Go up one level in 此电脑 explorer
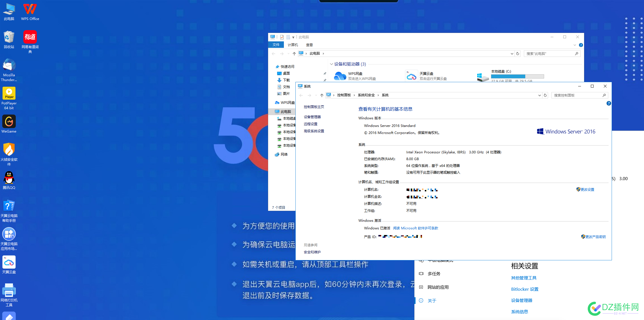Screen dimensions: 644x320 click(294, 53)
